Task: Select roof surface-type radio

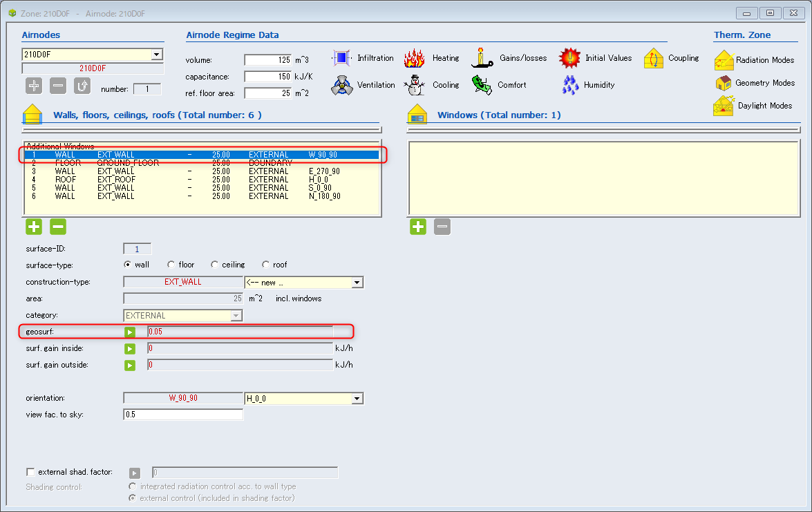Action: pyautogui.click(x=265, y=265)
